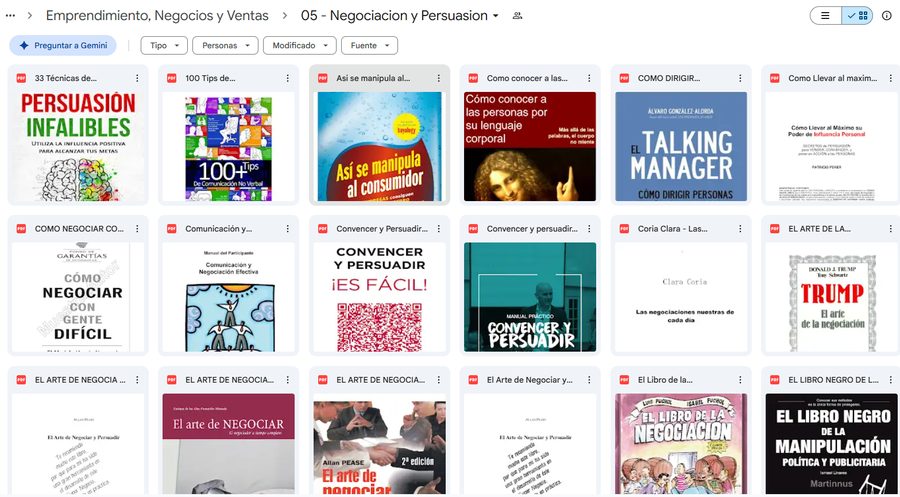Open the breadcrumb ellipsis for hidden folders

point(10,16)
